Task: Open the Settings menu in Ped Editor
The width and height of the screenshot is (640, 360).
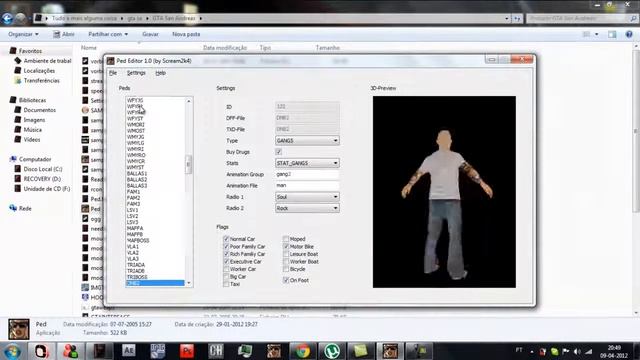Action: coord(136,73)
